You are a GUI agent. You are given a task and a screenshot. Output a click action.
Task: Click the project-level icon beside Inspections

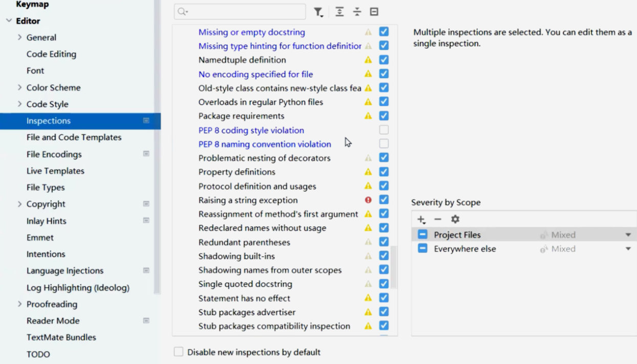pyautogui.click(x=146, y=121)
